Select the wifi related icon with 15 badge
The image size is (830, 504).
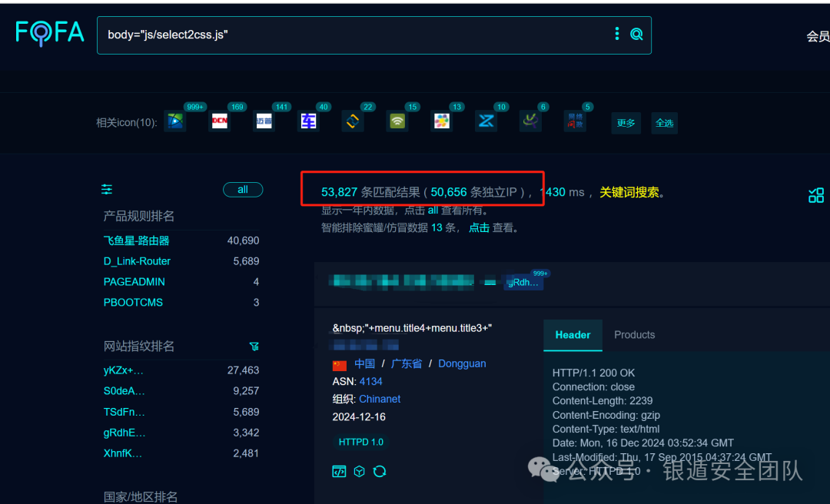tap(397, 121)
